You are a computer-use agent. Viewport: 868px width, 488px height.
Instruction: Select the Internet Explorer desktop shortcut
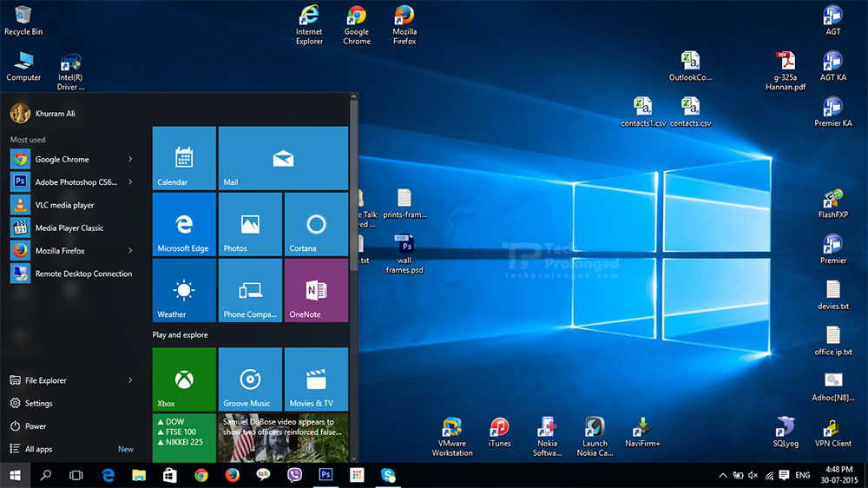pyautogui.click(x=309, y=25)
